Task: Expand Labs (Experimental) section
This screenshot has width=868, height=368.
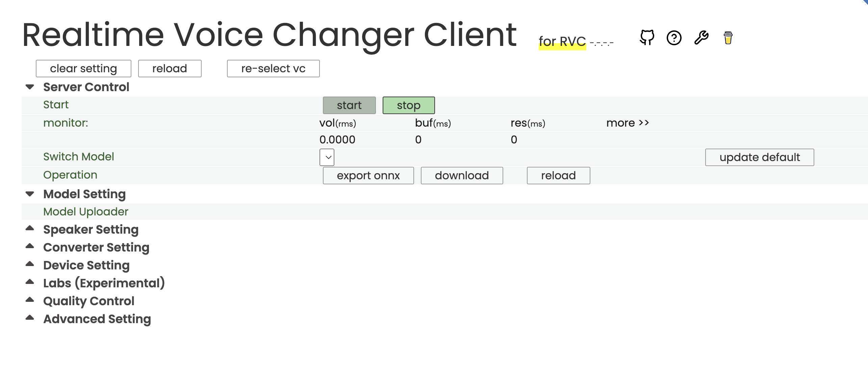Action: 30,283
